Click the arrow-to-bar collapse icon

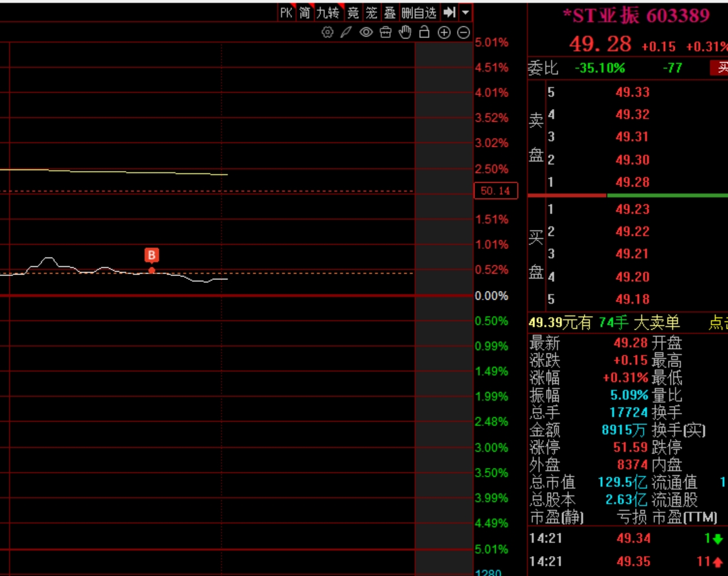tap(449, 12)
